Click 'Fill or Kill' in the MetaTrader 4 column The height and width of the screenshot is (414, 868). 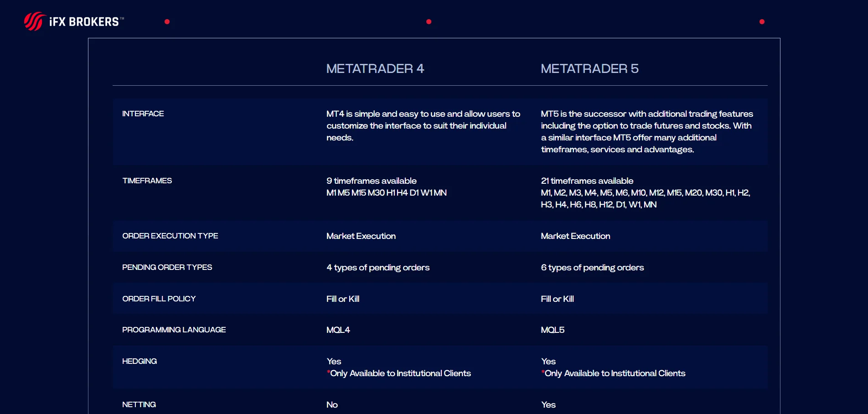pyautogui.click(x=343, y=299)
